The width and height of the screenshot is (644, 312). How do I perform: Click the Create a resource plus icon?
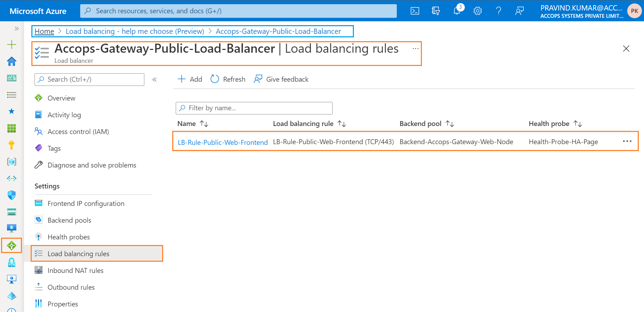click(x=12, y=44)
